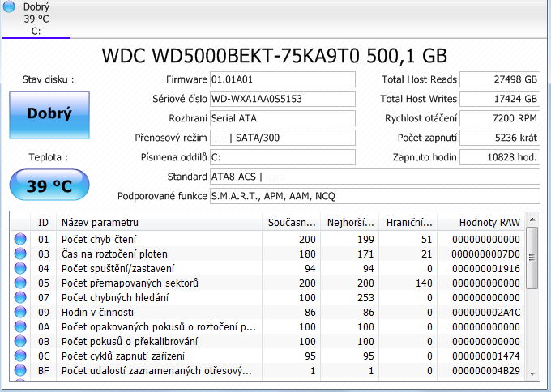Click the status orb for row BF
The width and height of the screenshot is (551, 392).
pos(20,370)
